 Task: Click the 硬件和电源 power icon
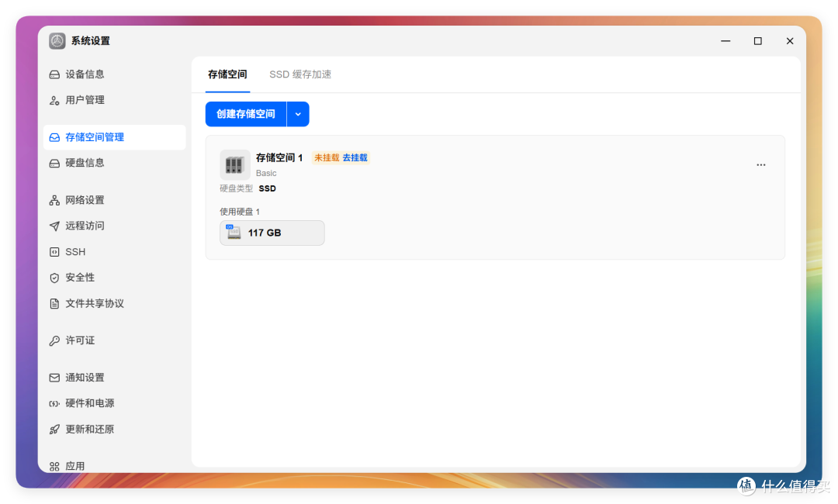(x=54, y=404)
